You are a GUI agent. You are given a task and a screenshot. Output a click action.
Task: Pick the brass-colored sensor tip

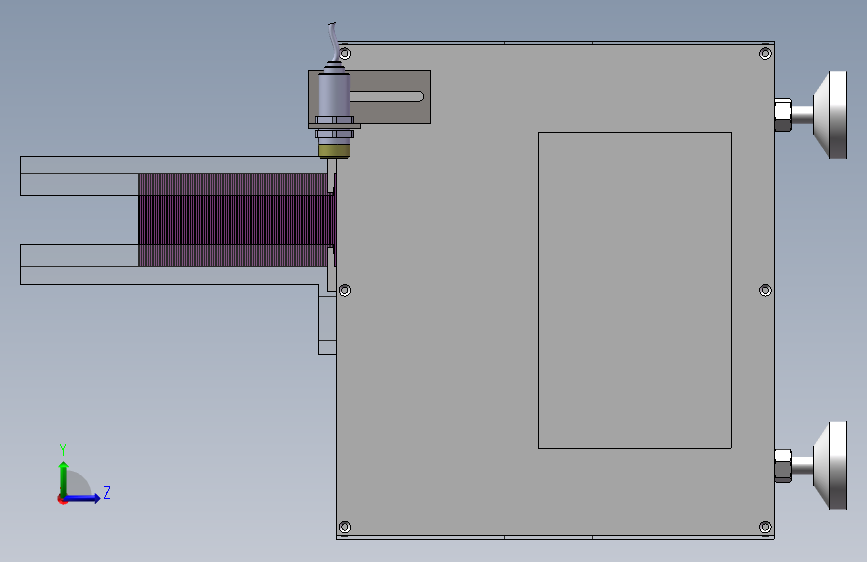(334, 151)
